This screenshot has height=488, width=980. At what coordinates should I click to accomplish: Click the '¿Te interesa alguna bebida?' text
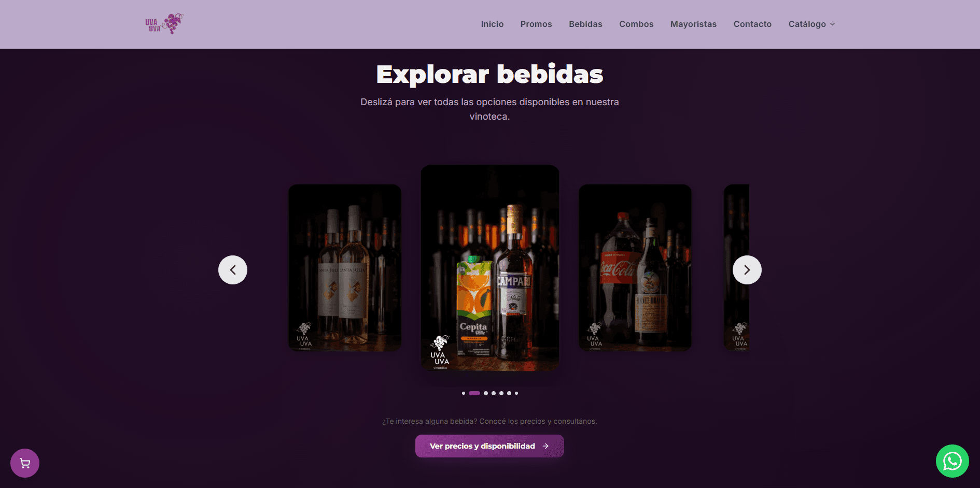(490, 421)
